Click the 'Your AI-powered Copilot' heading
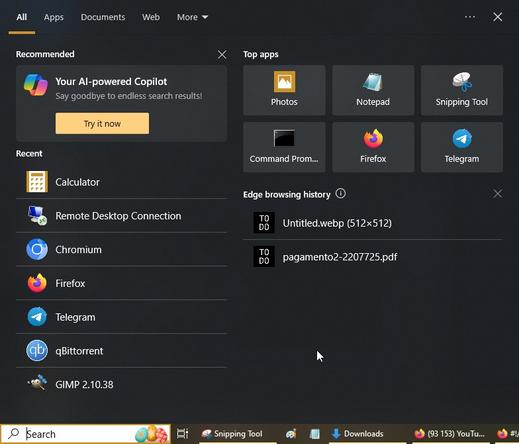The height and width of the screenshot is (444, 519). (111, 81)
